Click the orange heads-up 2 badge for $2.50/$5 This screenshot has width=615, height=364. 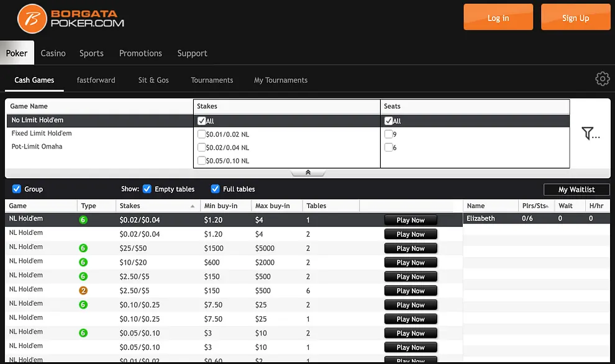(83, 290)
